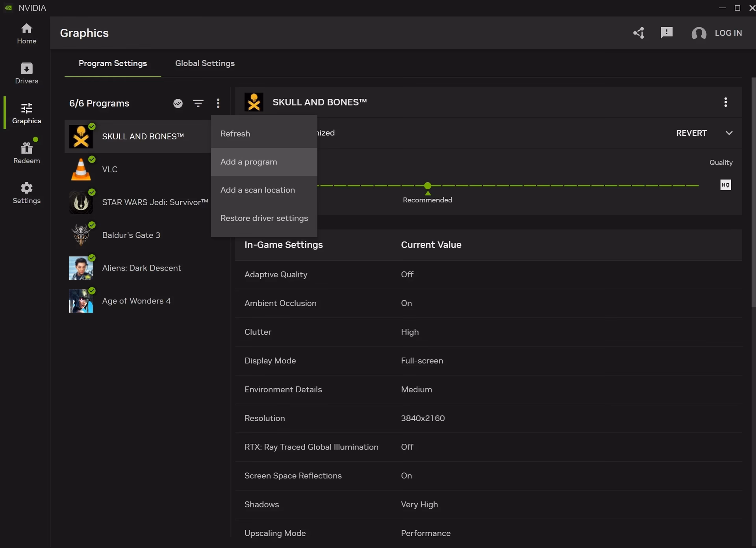Choose Add a program
756x548 pixels.
click(264, 162)
